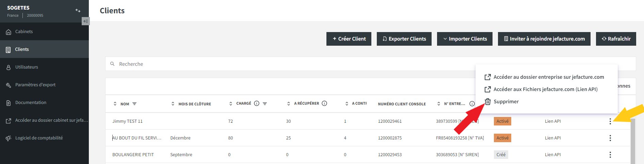The width and height of the screenshot is (644, 164).
Task: Click client number 1200029461
Action: click(390, 121)
